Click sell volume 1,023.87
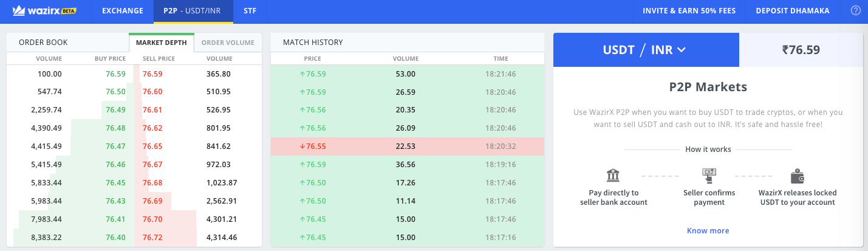The height and width of the screenshot is (251, 868). tap(222, 183)
